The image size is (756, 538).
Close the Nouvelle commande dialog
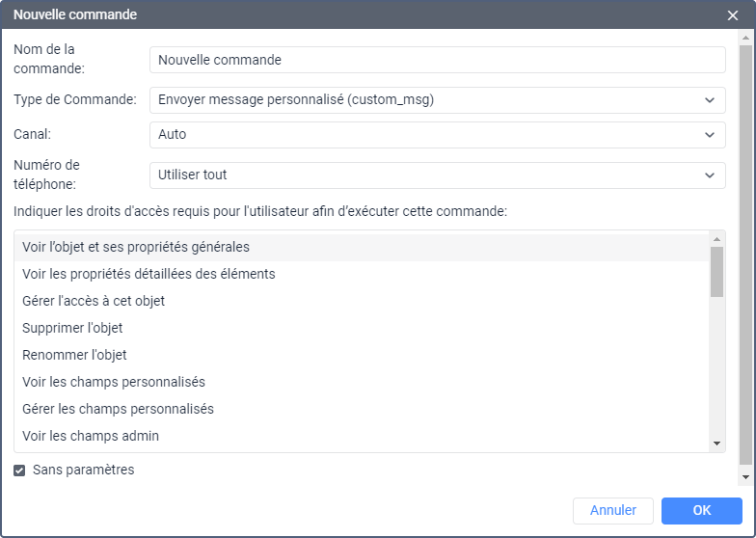click(x=733, y=15)
